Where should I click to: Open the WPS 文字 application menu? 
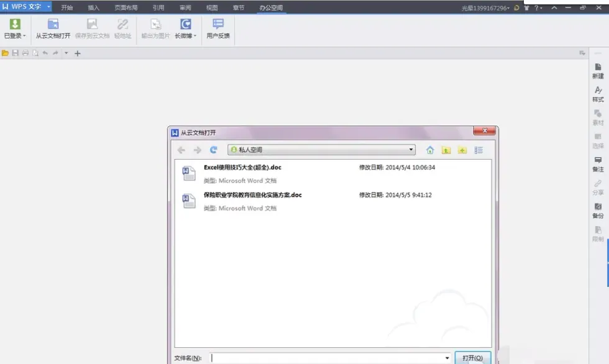pos(25,7)
